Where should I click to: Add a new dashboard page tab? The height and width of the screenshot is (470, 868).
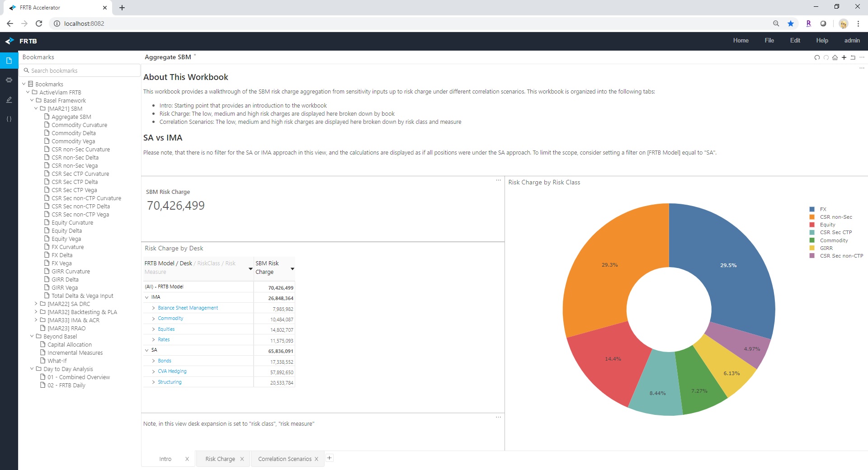click(x=330, y=458)
